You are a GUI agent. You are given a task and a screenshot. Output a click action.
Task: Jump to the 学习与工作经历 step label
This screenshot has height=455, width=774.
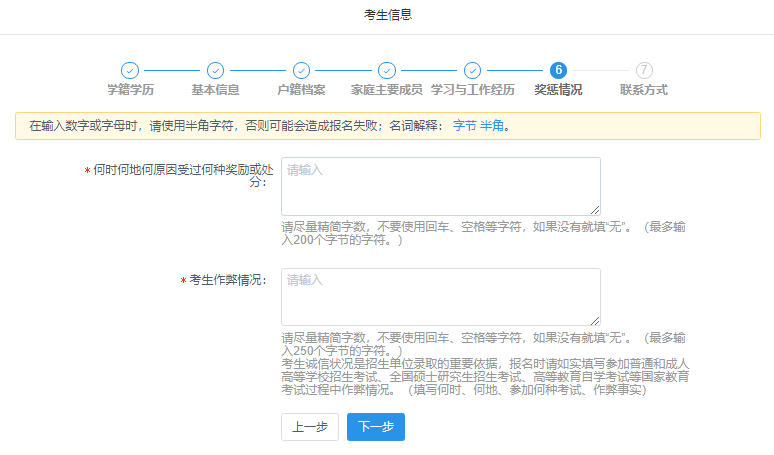coord(472,90)
